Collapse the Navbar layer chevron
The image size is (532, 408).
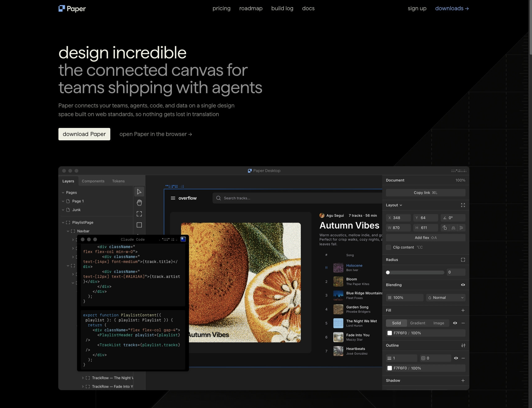click(x=68, y=231)
